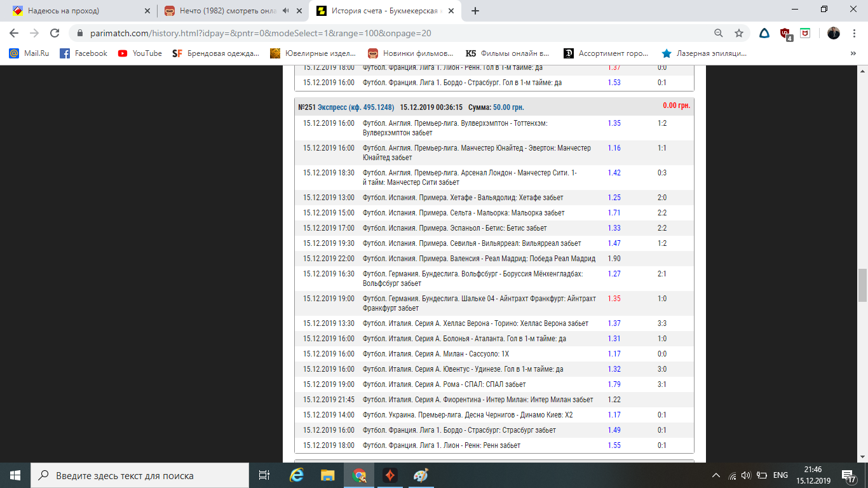Click the browser page vertical scrollbar thumb
The height and width of the screenshot is (488, 868).
coord(862,285)
